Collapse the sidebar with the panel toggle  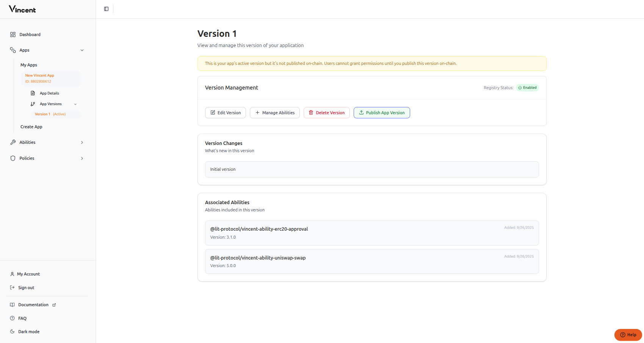tap(106, 9)
